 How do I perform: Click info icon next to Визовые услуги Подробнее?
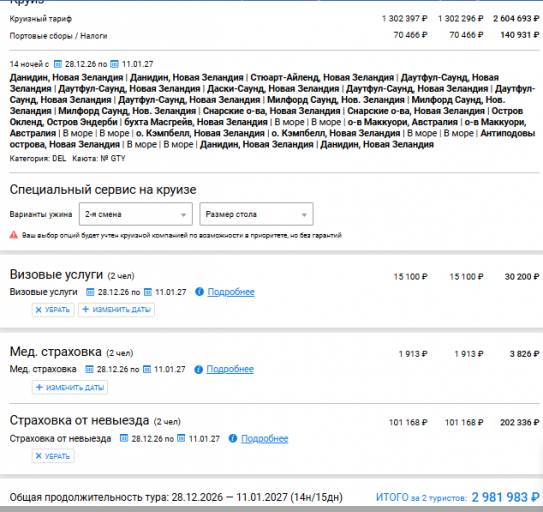(199, 292)
